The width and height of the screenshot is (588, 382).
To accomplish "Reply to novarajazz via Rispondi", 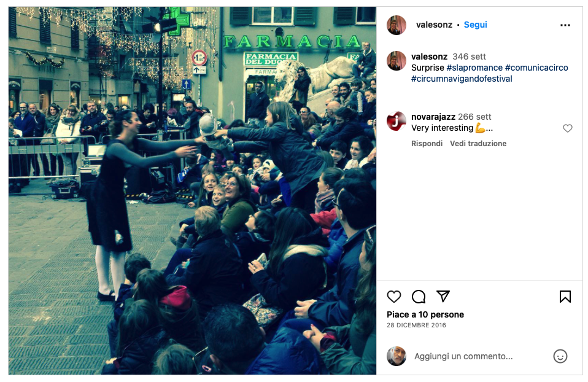I will point(427,143).
